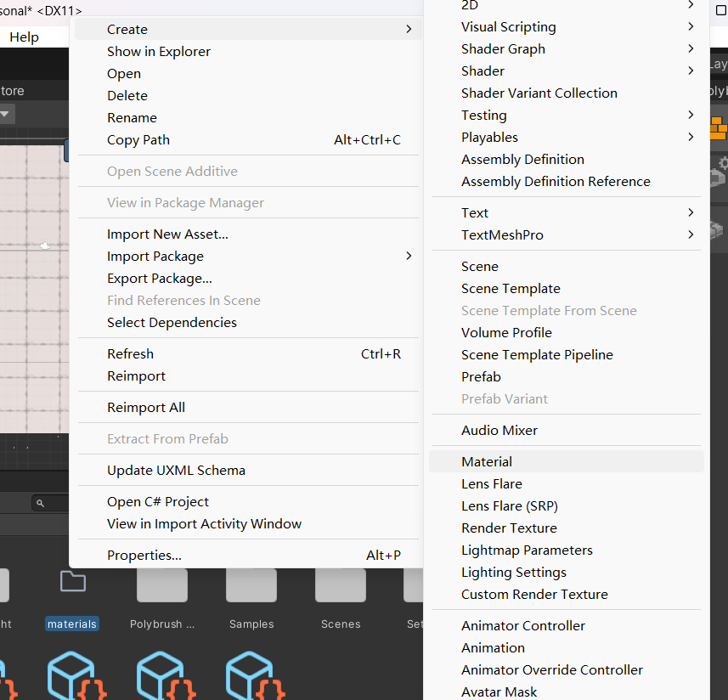Select asset icon below materials folder
The image size is (728, 700).
click(x=76, y=675)
